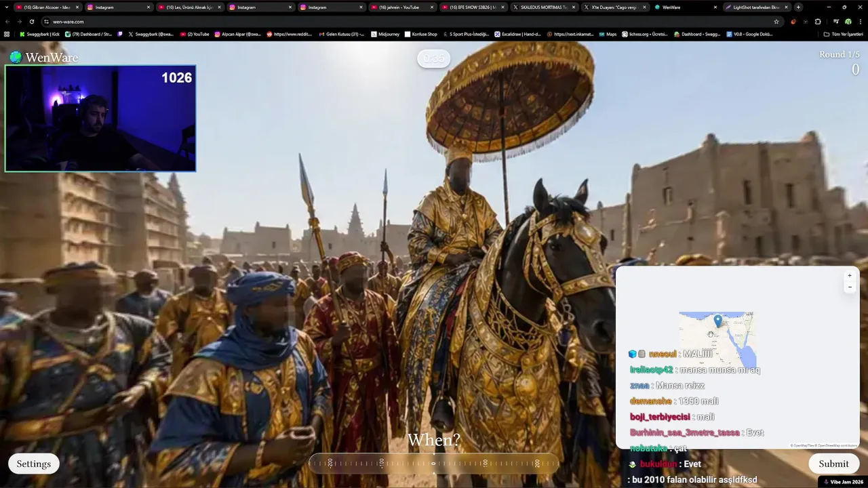Zoom in on the guess map
The height and width of the screenshot is (488, 868).
click(x=849, y=276)
